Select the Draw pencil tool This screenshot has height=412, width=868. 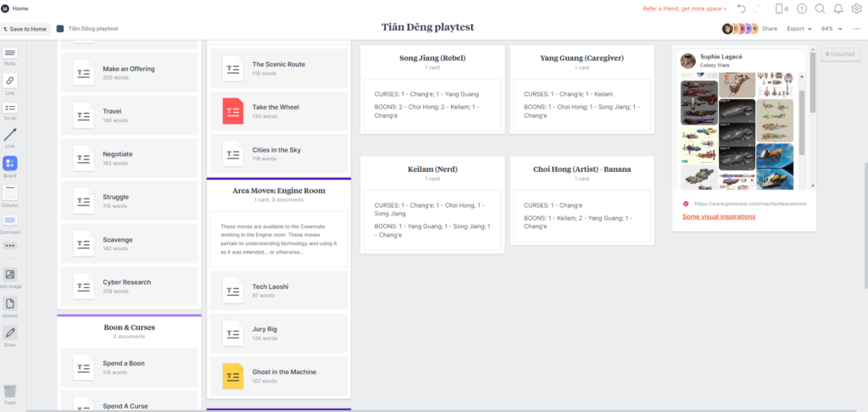click(x=10, y=332)
